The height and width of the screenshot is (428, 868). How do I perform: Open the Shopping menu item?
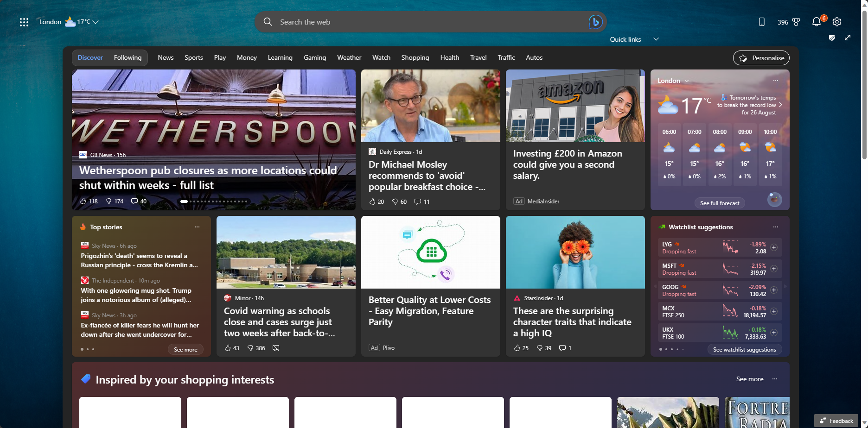coord(415,57)
